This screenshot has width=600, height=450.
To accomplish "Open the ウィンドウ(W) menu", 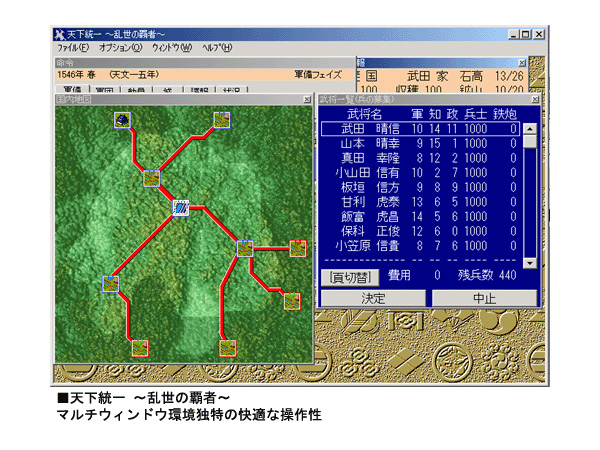I will click(172, 48).
